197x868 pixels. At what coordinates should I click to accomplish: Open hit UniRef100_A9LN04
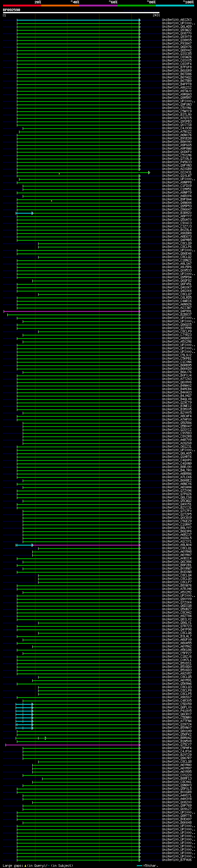coord(177,545)
